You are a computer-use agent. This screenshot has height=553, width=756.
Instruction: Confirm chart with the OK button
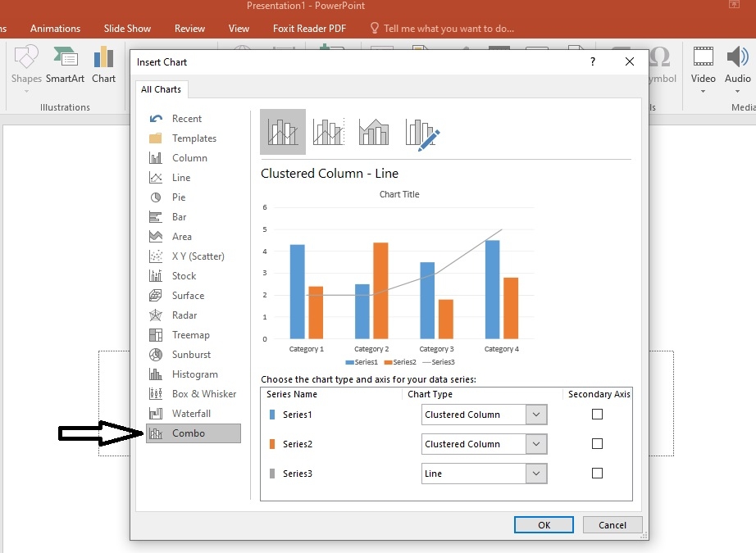point(544,525)
